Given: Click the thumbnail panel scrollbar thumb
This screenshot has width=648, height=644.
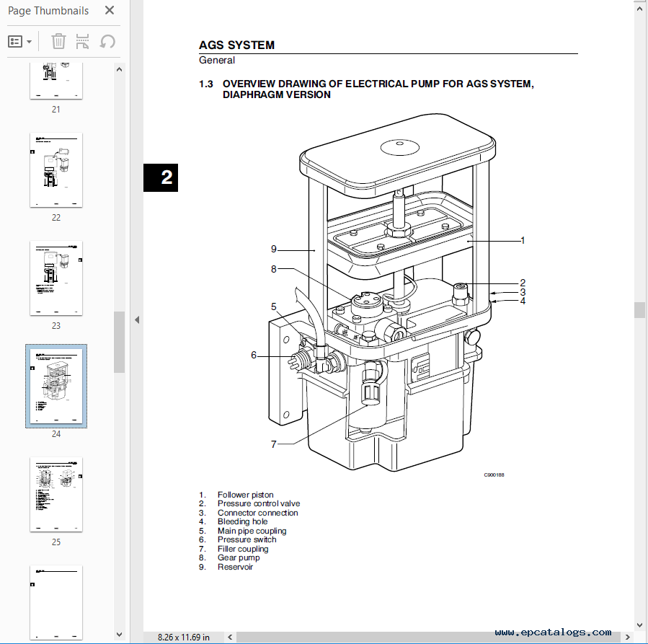Looking at the screenshot, I should point(119,342).
